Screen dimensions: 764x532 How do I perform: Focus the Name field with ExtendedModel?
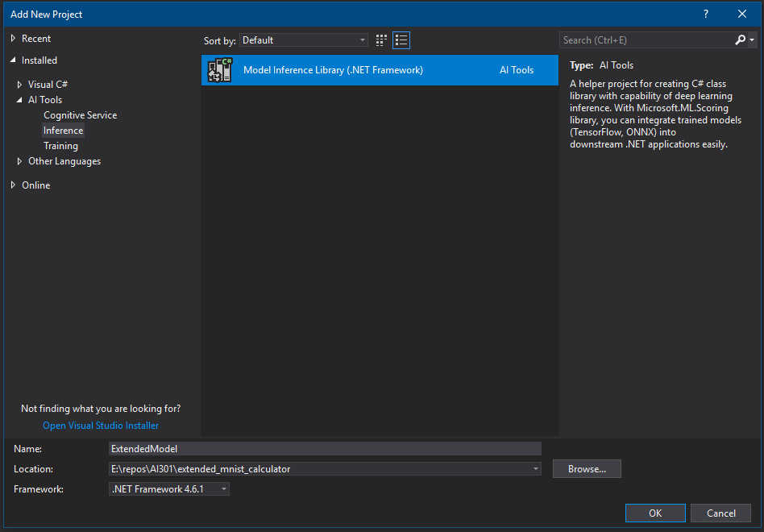click(325, 449)
